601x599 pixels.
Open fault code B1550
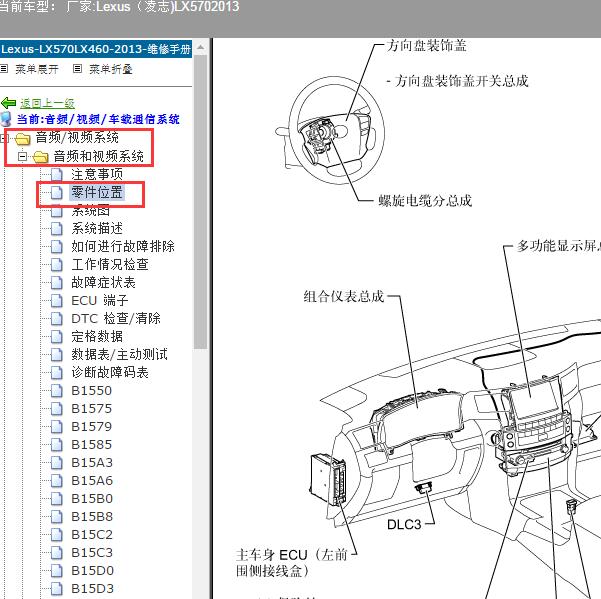click(x=92, y=390)
